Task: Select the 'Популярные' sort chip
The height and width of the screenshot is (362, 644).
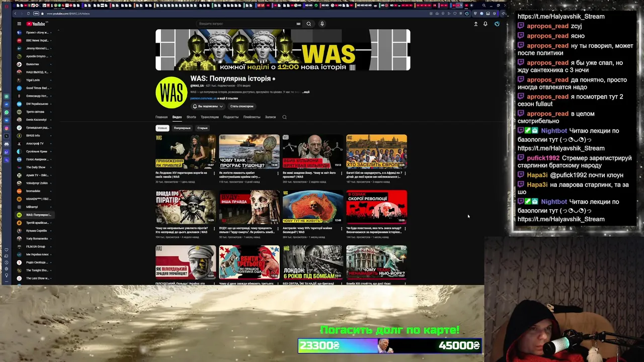Action: [x=182, y=128]
